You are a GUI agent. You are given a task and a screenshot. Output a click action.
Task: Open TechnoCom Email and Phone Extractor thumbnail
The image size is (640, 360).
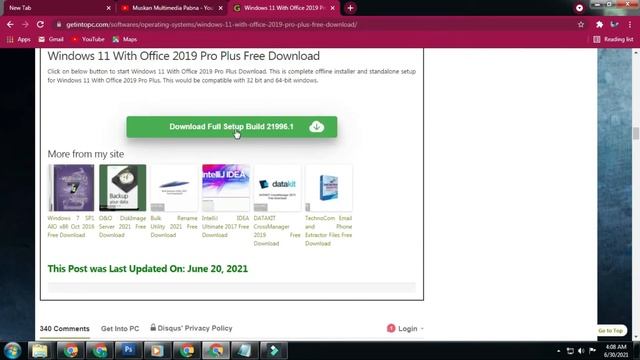(x=329, y=188)
